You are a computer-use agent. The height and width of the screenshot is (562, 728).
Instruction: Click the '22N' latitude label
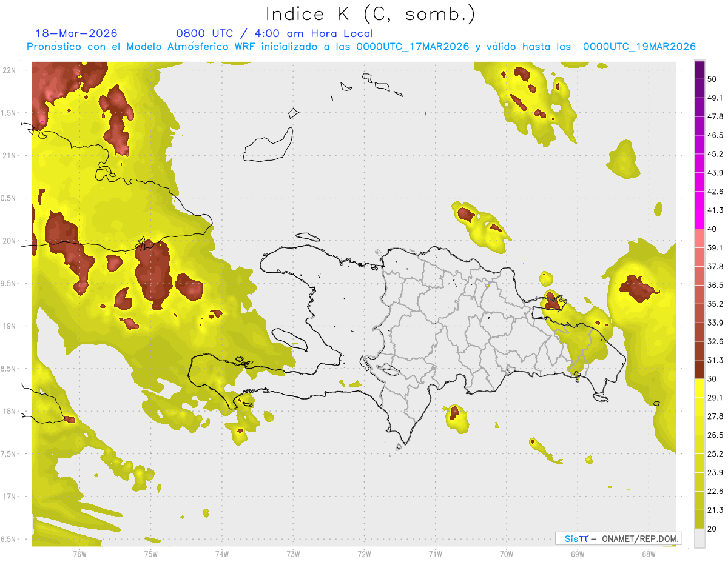pos(10,70)
